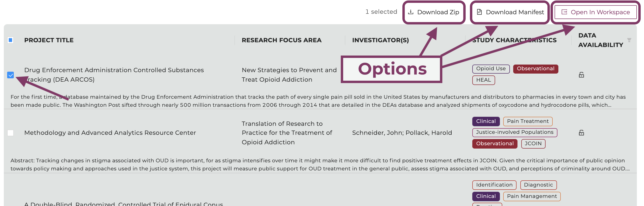Open the Methodology and Advanced Analytics Resource Center project

pos(110,133)
